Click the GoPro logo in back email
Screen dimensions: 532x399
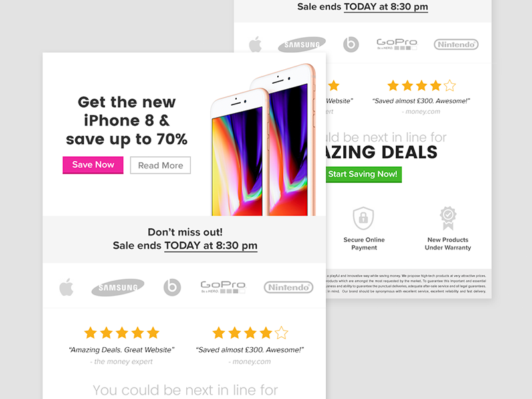pos(396,44)
